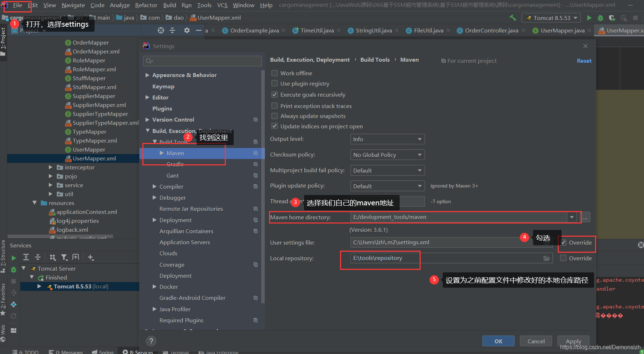The width and height of the screenshot is (644, 354).
Task: Click collapse-all icon in Project panel header
Action: 172,30
